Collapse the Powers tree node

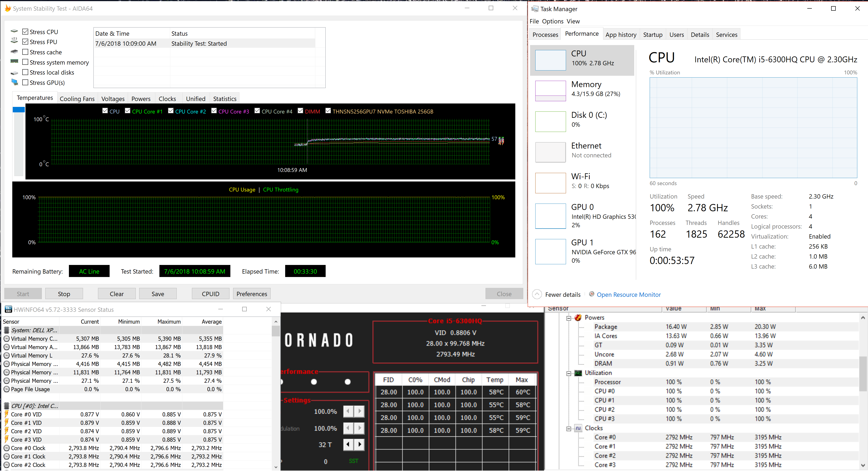click(569, 318)
